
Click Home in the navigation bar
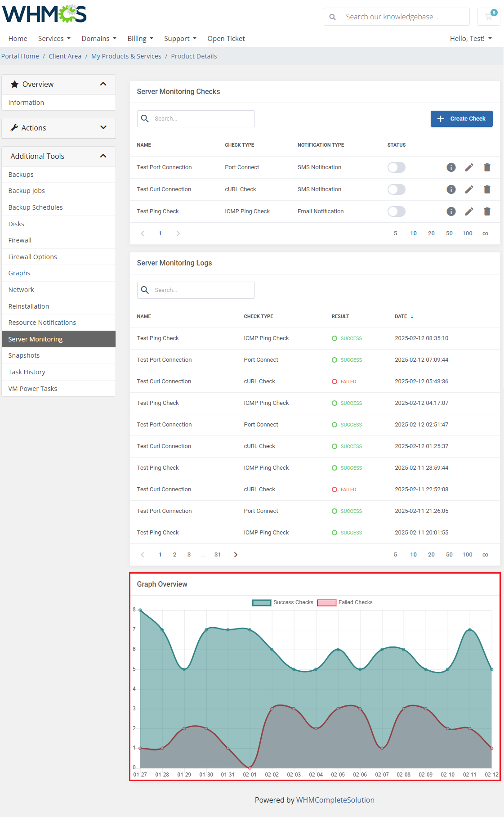pyautogui.click(x=18, y=39)
